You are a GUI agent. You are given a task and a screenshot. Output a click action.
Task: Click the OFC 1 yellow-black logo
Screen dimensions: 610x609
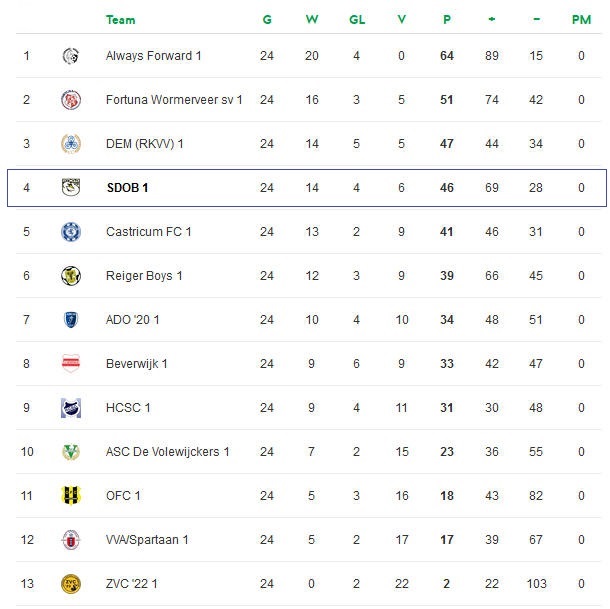70,496
